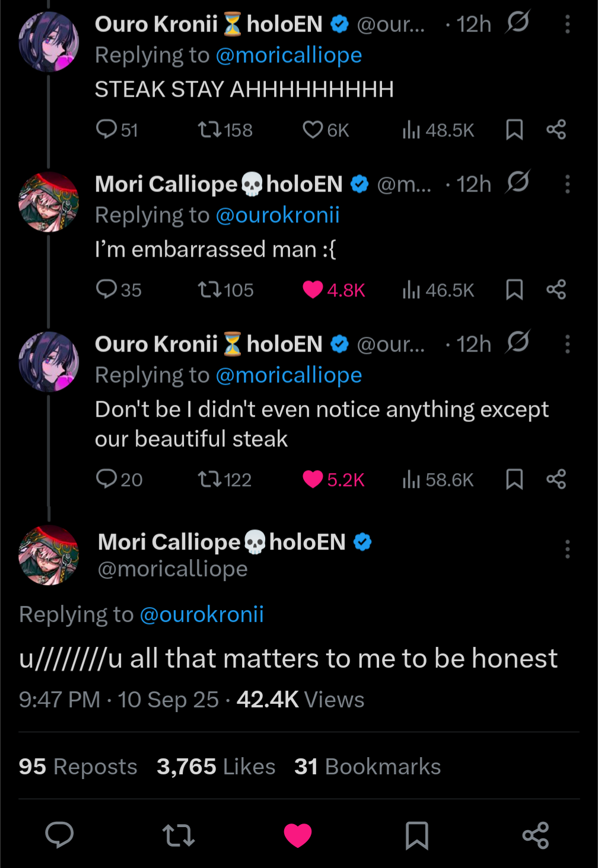Repost the "beautiful steak" tweet
The image size is (598, 868).
pyautogui.click(x=209, y=479)
